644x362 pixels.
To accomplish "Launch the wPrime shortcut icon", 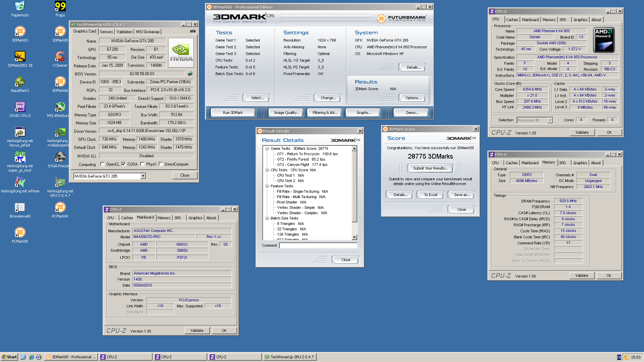I will [20, 182].
